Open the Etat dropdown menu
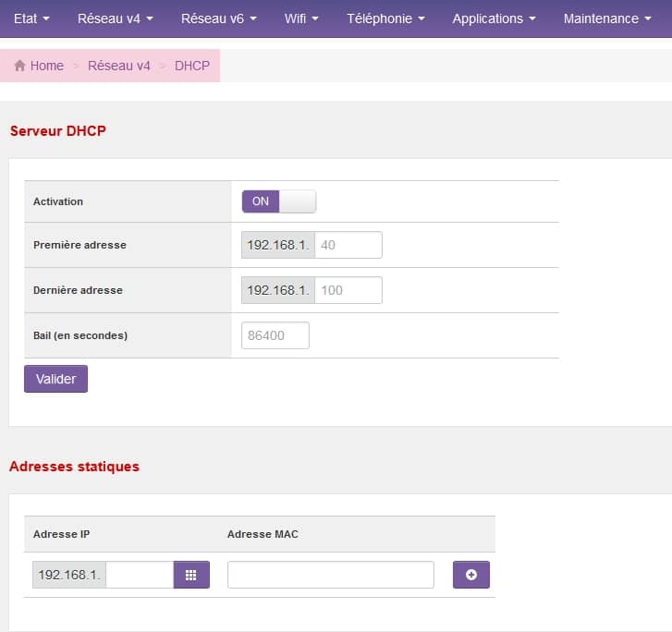Image resolution: width=672 pixels, height=632 pixels. click(x=31, y=18)
